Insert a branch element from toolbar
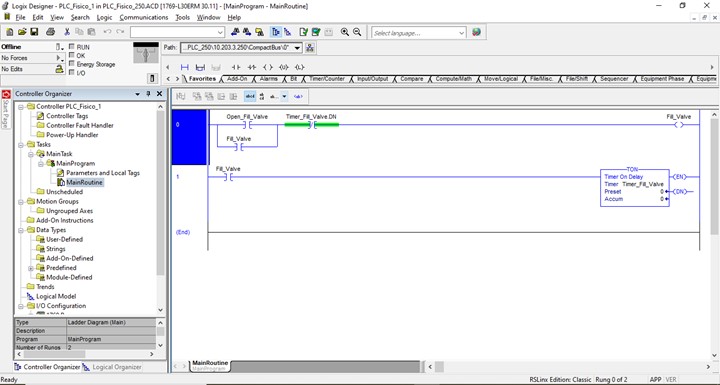Screen dimensions: 720x385 point(200,67)
